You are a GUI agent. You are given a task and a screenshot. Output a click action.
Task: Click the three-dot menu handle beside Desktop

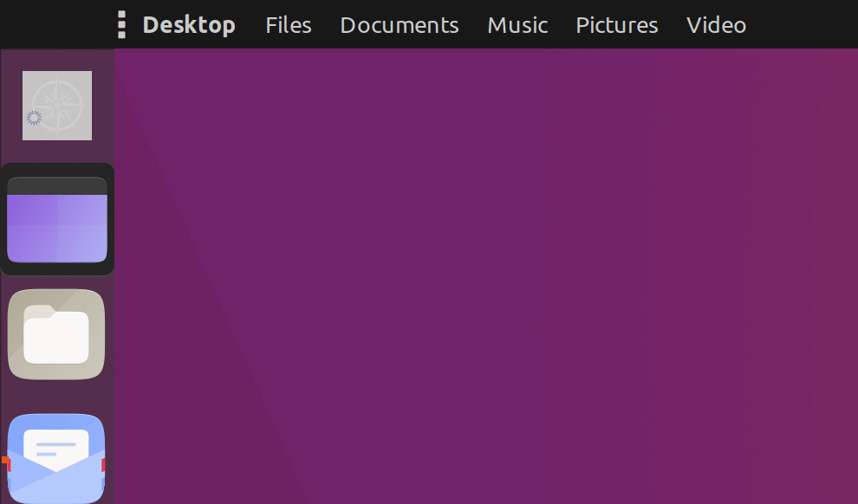point(121,25)
